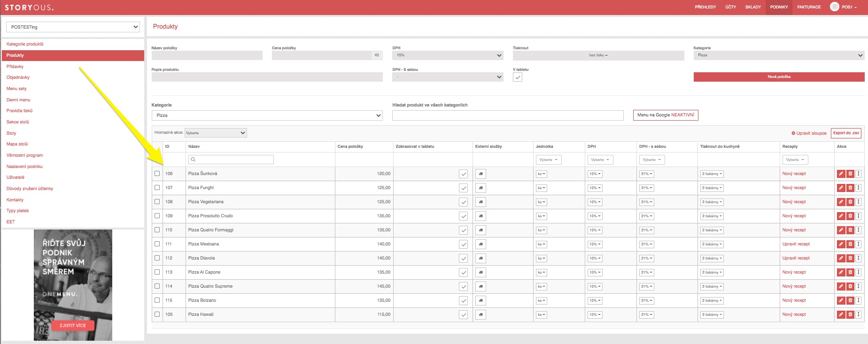The image size is (868, 344).
Task: Toggle the V tabletu checkbox in form
Action: (x=518, y=77)
